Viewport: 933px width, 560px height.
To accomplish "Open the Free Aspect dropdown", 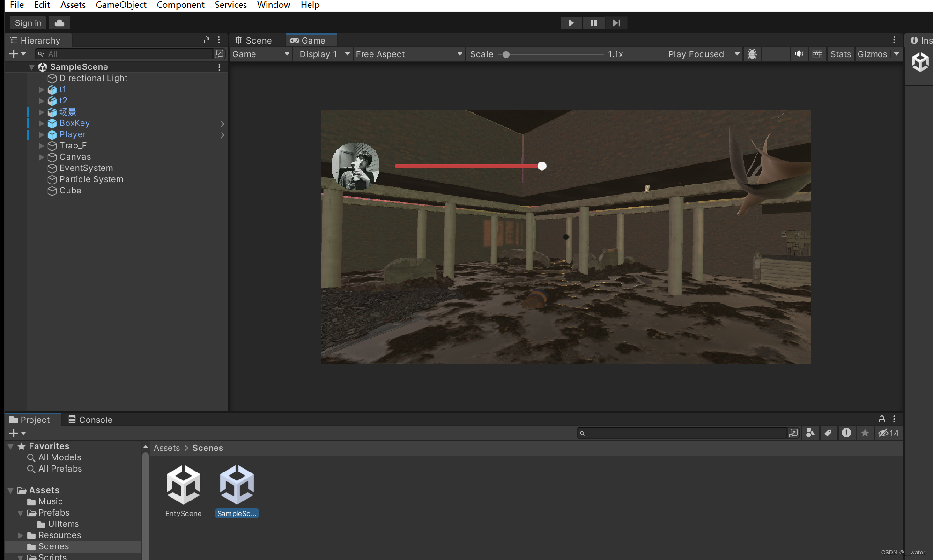I will coord(408,54).
